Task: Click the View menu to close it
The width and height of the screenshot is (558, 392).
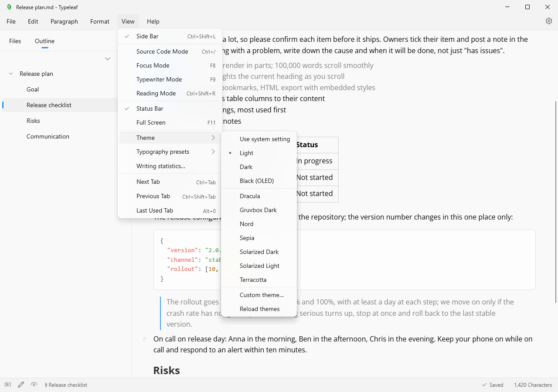Action: pos(128,21)
